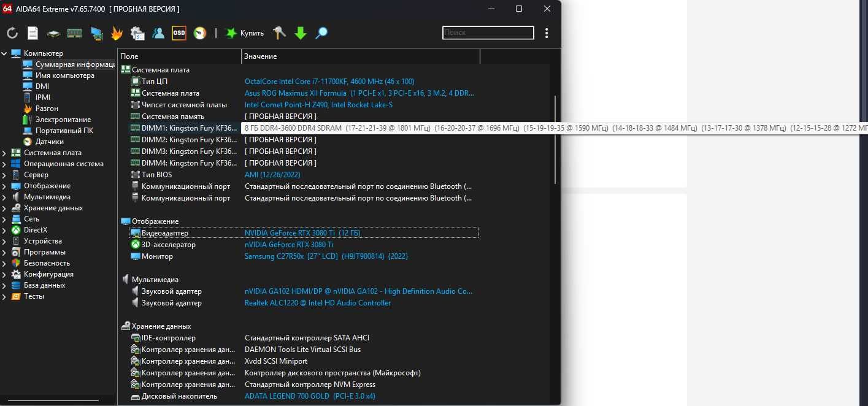Toggle the OSD panel icon
This screenshot has width=868, height=406.
pos(179,33)
